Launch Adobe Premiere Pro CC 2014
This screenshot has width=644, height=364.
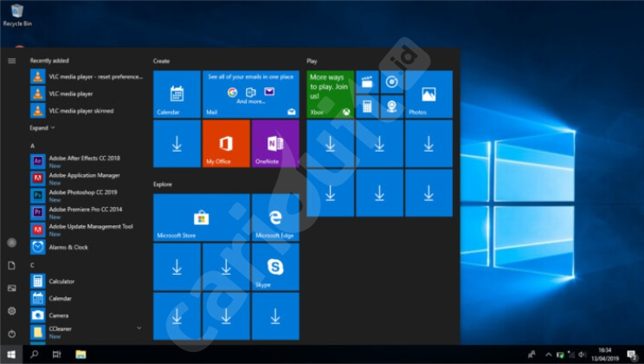(x=87, y=212)
